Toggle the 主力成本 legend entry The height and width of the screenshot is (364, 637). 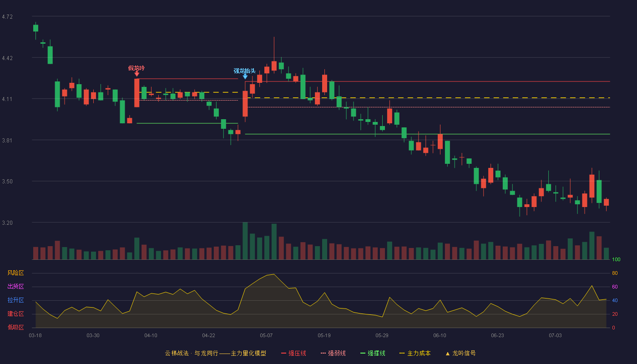pos(415,353)
